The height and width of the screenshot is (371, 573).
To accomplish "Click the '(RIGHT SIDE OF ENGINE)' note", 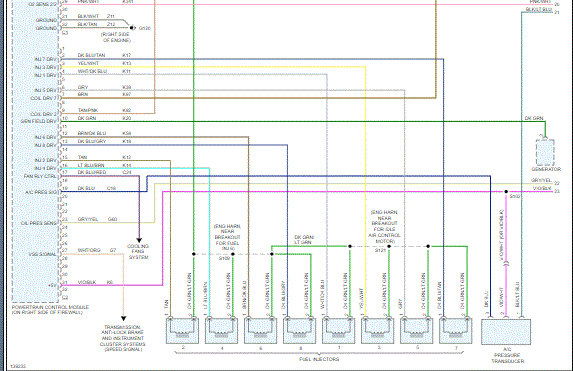I will click(116, 37).
